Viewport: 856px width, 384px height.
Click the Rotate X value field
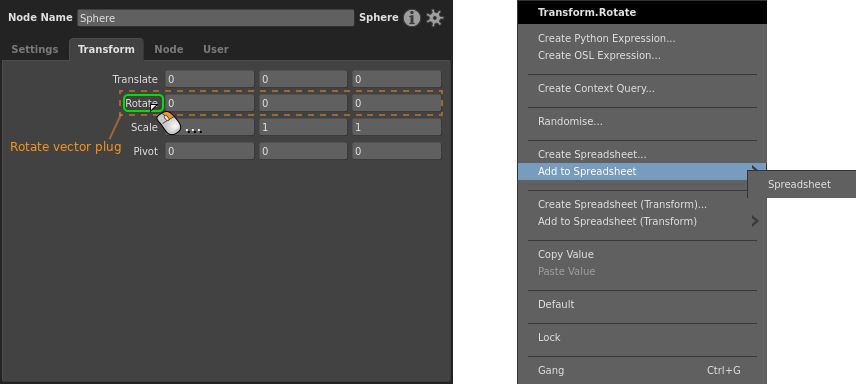pos(210,103)
